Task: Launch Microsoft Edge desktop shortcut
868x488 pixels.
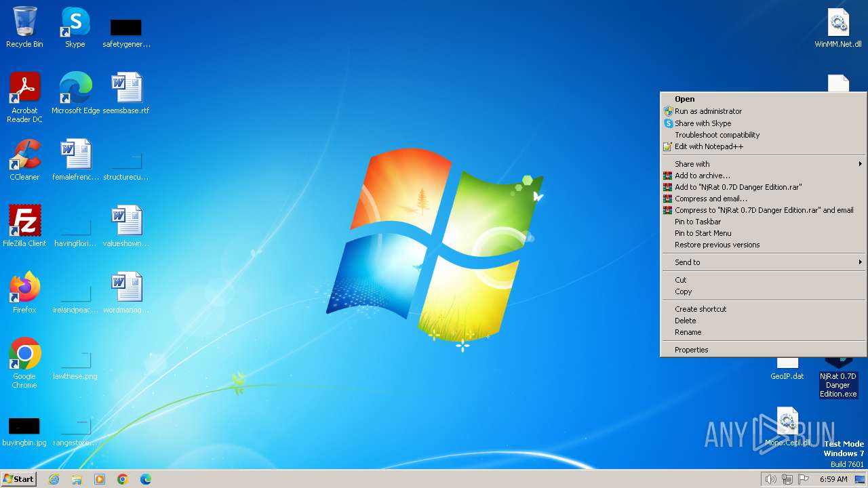Action: 75,94
